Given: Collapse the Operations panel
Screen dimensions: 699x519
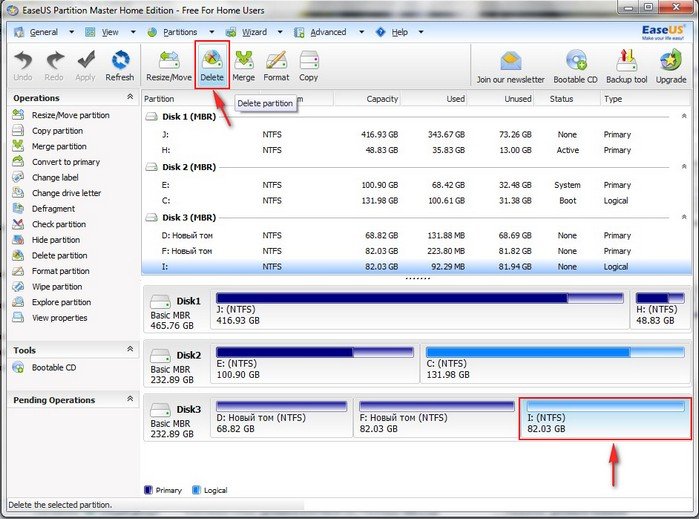Looking at the screenshot, I should pyautogui.click(x=130, y=97).
